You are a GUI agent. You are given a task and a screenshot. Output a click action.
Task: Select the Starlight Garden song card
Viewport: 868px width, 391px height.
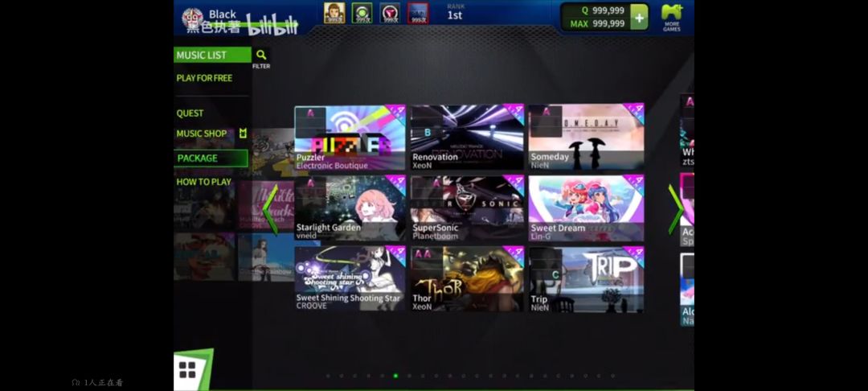click(x=350, y=208)
